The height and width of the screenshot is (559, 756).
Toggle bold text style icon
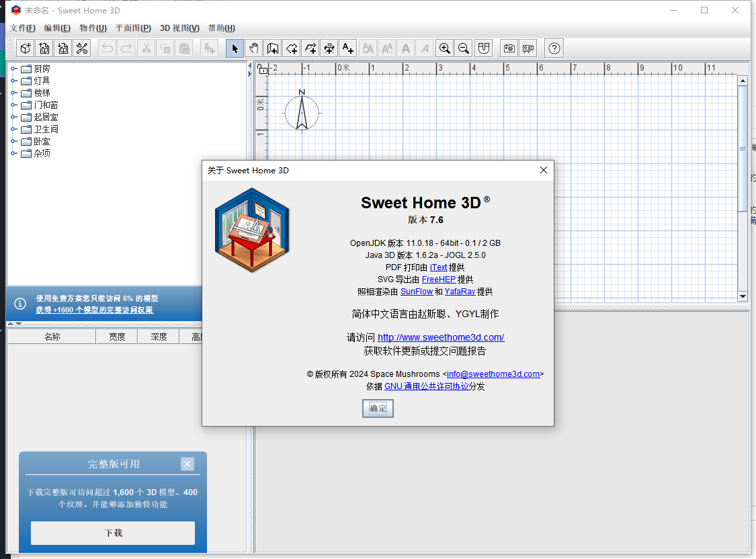(406, 48)
